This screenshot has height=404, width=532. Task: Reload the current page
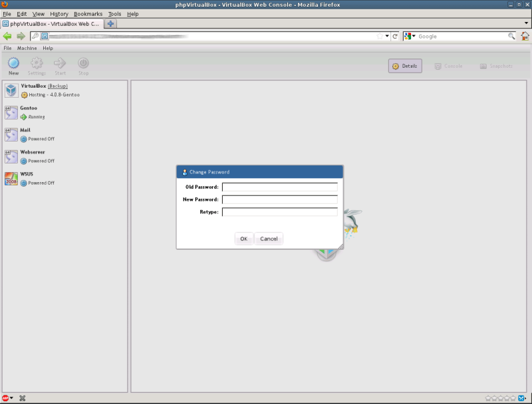click(395, 36)
